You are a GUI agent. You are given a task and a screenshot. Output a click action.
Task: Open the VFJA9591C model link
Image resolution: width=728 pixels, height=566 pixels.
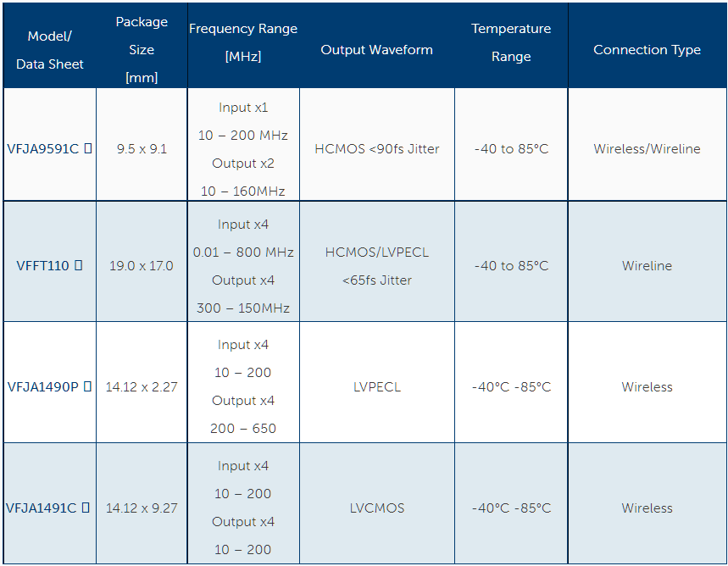click(x=42, y=148)
